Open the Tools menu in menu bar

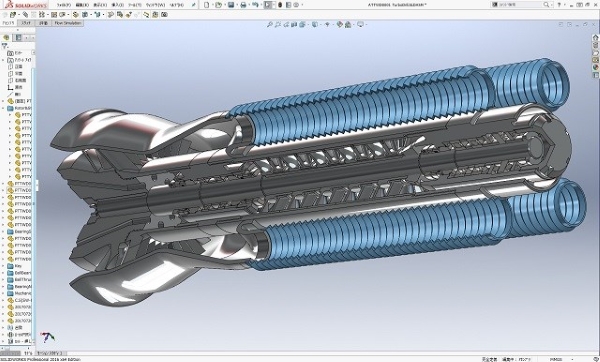[134, 5]
